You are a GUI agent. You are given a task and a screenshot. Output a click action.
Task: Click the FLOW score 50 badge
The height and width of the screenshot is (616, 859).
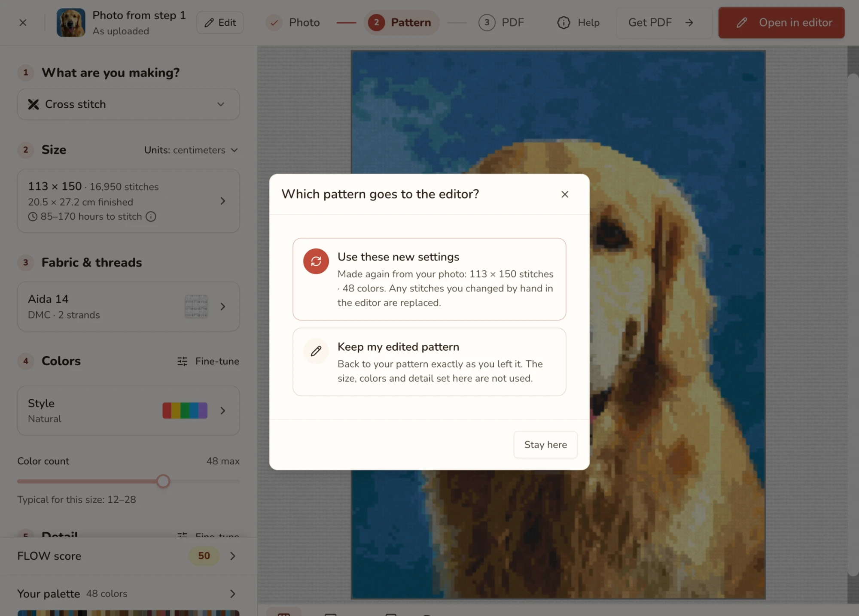point(204,556)
